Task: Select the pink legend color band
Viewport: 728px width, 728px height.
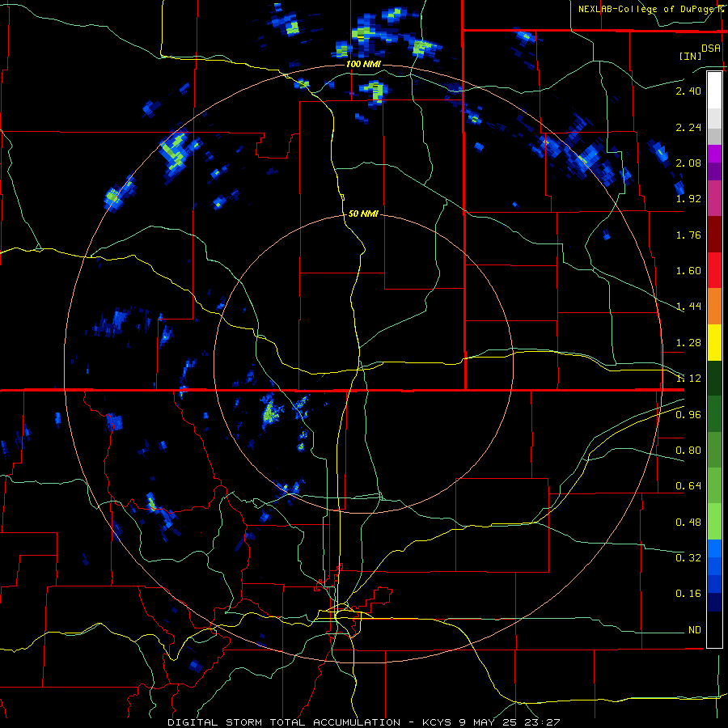Action: 714,198
